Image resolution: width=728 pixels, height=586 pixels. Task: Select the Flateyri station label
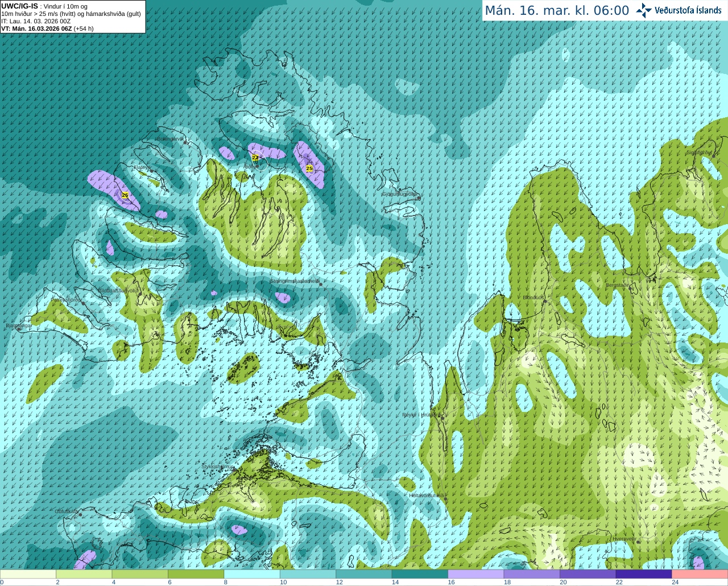[142, 167]
